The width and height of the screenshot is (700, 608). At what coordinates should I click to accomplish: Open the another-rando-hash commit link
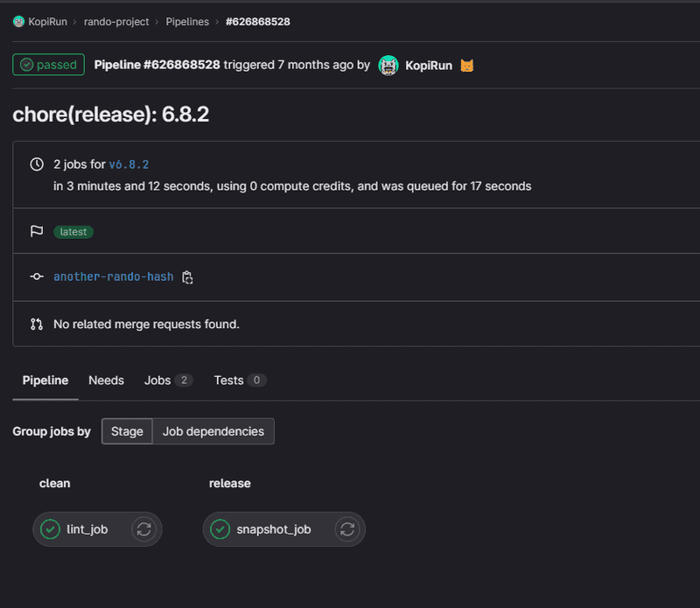(113, 276)
